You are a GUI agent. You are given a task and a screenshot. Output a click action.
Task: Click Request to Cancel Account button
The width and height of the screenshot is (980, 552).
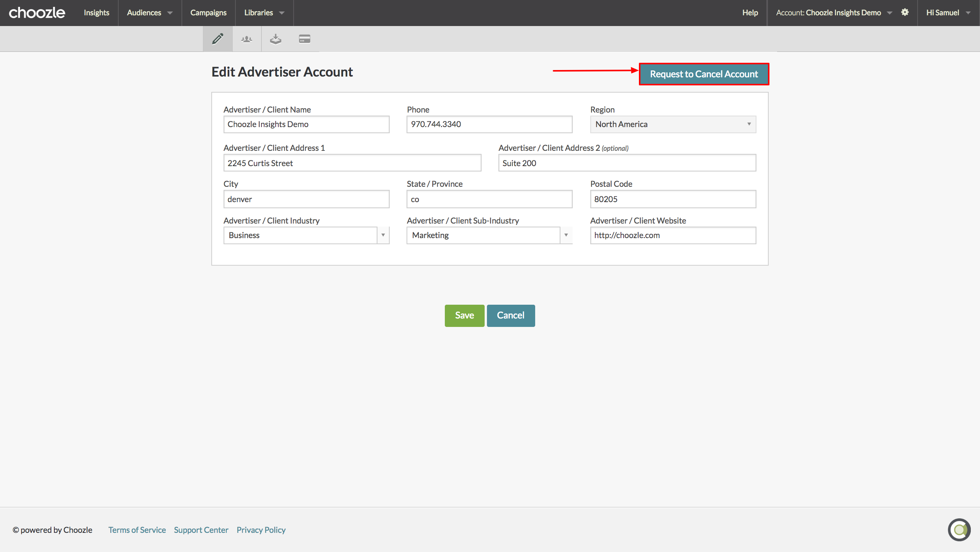[704, 74]
